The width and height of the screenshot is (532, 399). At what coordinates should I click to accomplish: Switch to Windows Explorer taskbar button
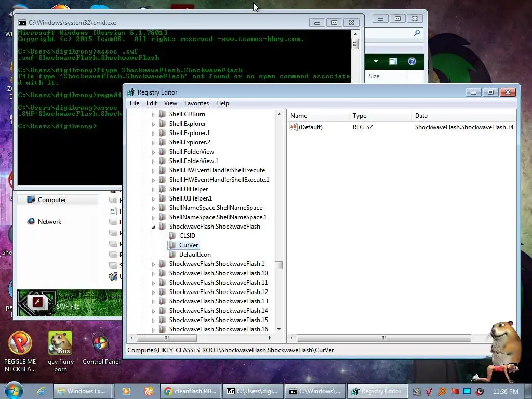click(83, 391)
